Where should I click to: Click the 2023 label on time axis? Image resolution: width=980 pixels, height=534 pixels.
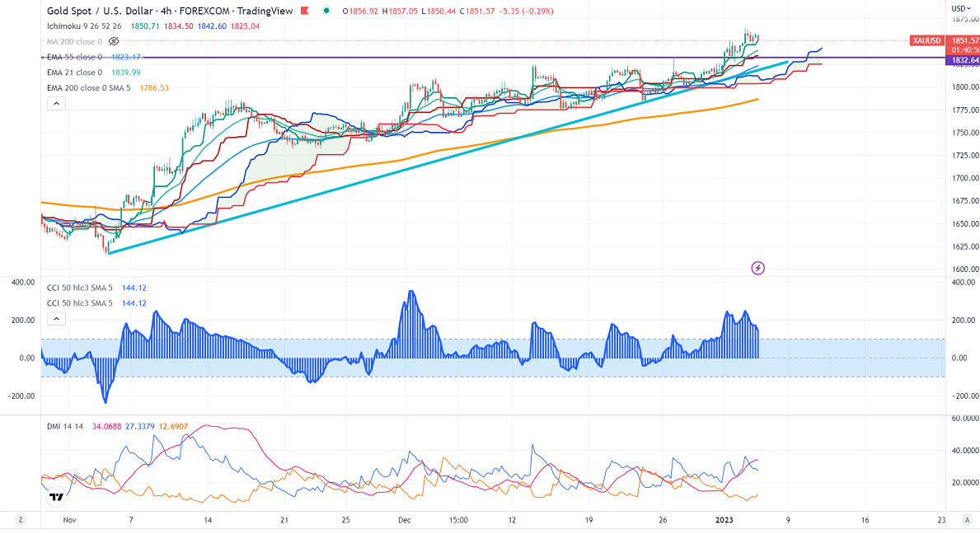[724, 520]
